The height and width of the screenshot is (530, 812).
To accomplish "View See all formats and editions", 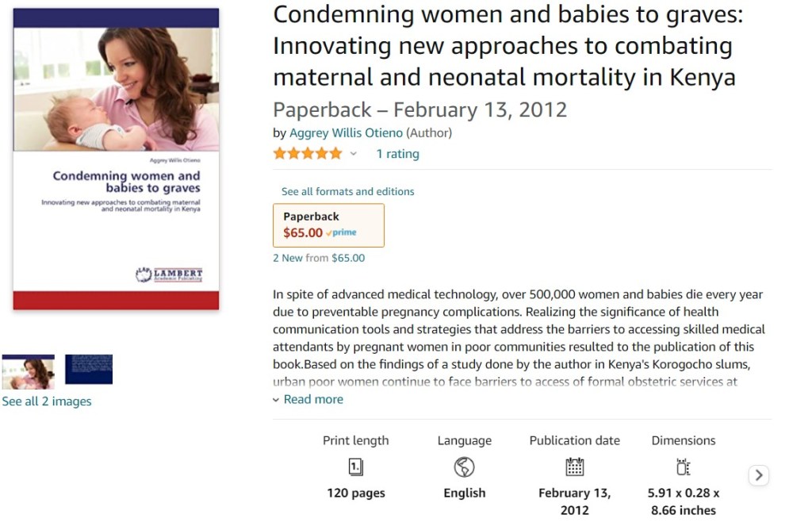I will (x=347, y=191).
